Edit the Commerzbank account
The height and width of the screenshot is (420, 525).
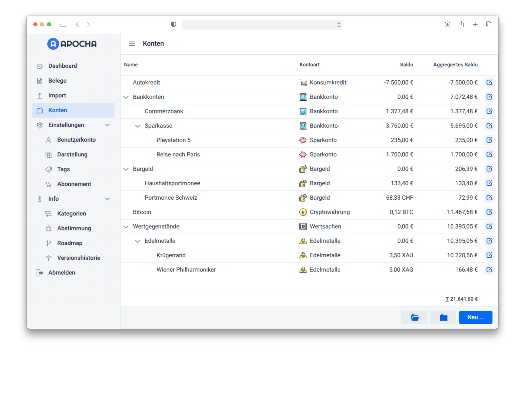click(x=489, y=111)
